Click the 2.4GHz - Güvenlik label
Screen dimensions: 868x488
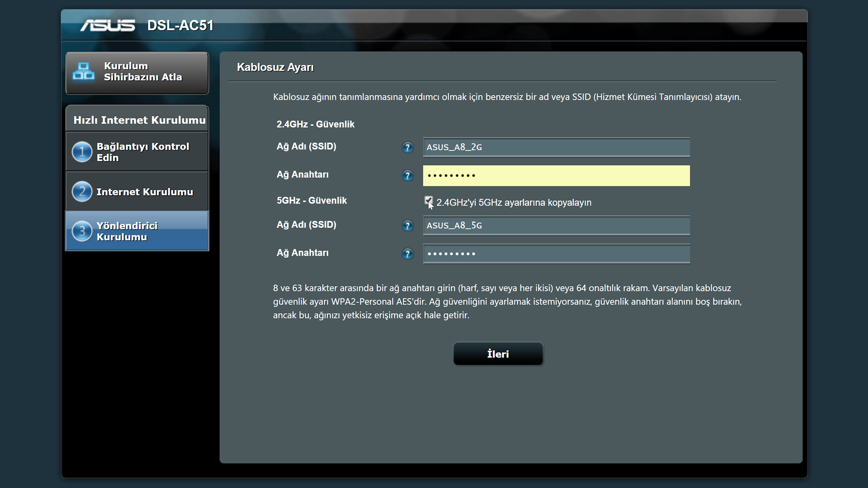[x=316, y=124]
